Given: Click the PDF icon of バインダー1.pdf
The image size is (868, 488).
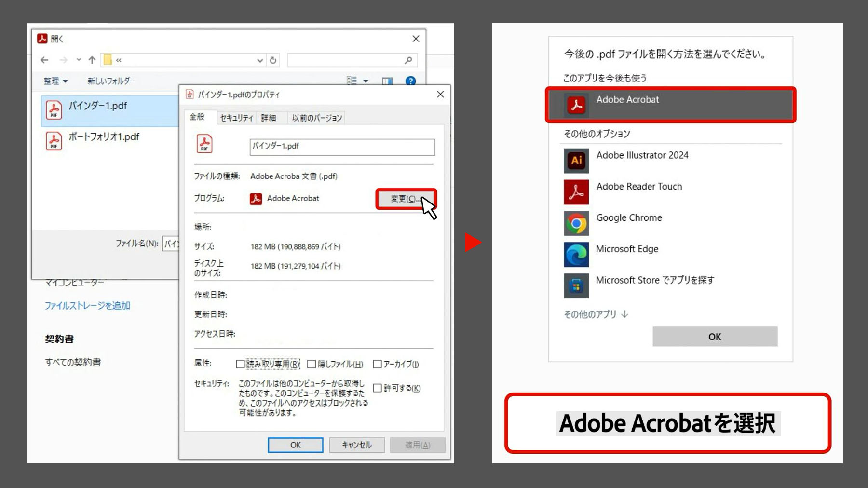Looking at the screenshot, I should coord(54,110).
